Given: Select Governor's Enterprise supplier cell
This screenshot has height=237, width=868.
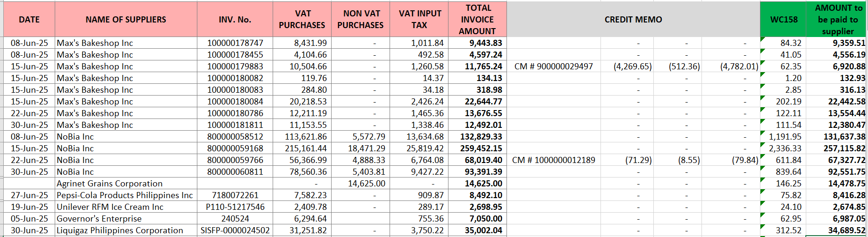Looking at the screenshot, I should pos(126,219).
